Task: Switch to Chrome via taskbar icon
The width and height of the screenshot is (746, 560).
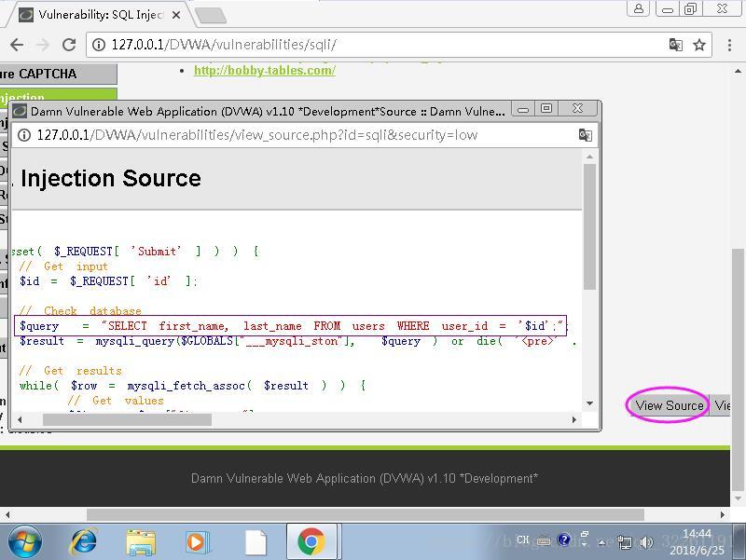Action: (x=311, y=542)
